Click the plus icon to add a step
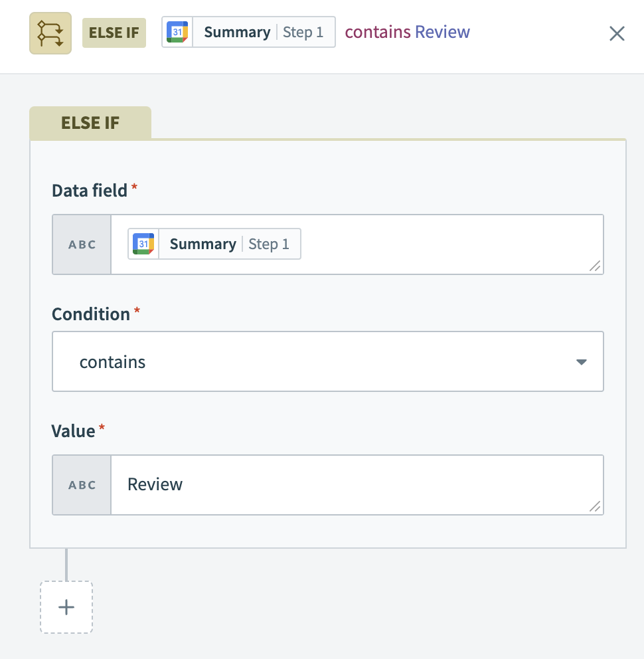The image size is (644, 659). point(66,607)
